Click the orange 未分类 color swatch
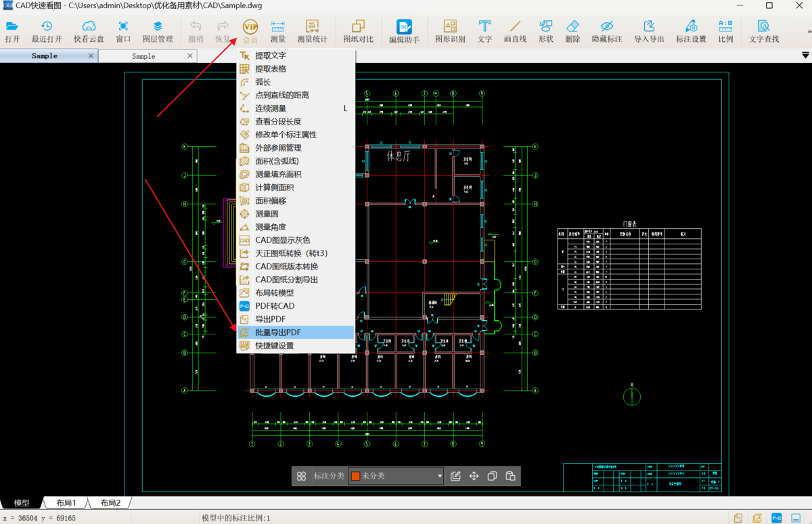 355,476
